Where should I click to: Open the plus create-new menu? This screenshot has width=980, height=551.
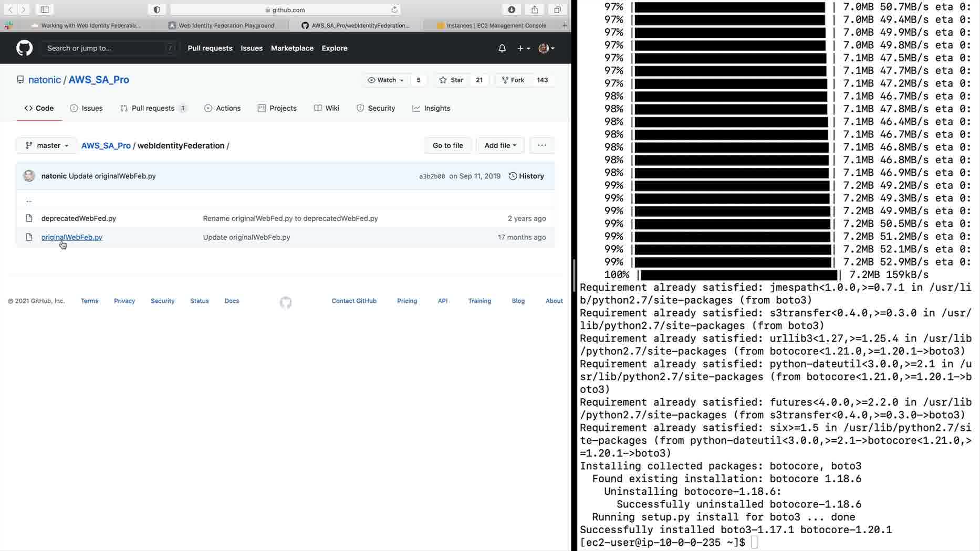pyautogui.click(x=523, y=48)
